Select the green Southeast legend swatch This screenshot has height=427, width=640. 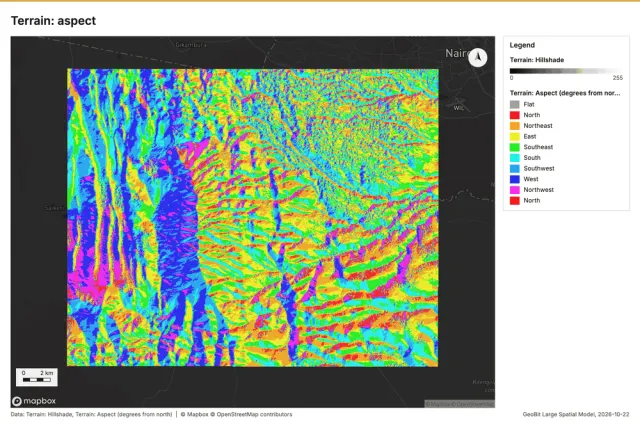pyautogui.click(x=515, y=147)
